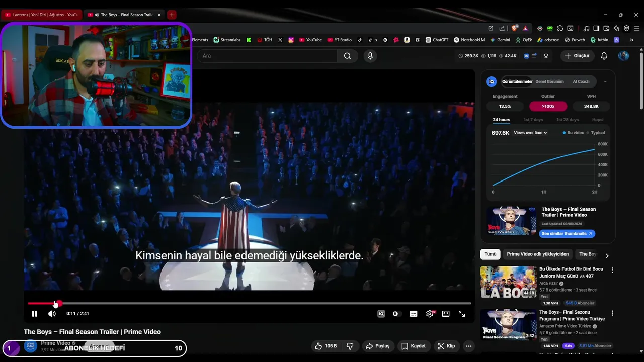The height and width of the screenshot is (362, 644).
Task: Enter fullscreen mode
Action: [462, 314]
